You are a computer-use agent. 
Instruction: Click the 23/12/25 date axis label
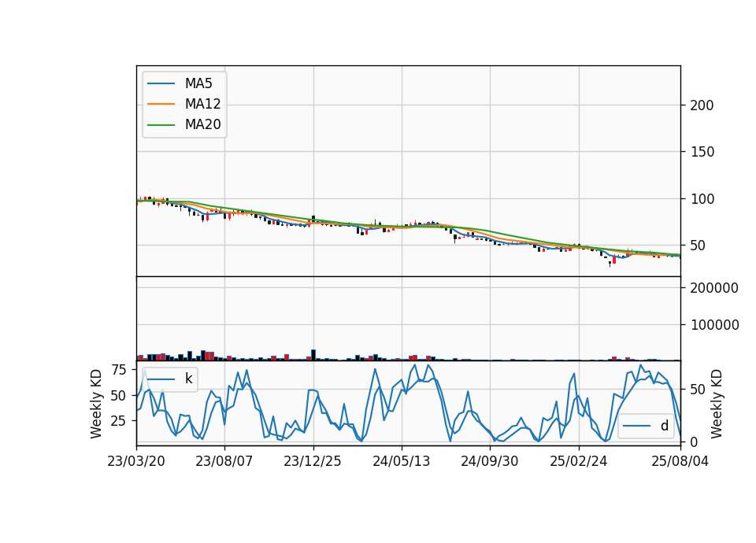tap(313, 461)
